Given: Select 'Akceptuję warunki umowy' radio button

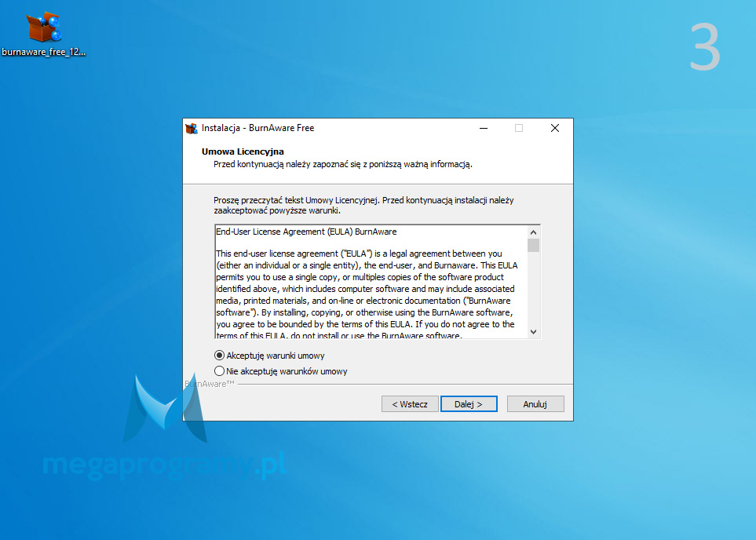Looking at the screenshot, I should [219, 356].
